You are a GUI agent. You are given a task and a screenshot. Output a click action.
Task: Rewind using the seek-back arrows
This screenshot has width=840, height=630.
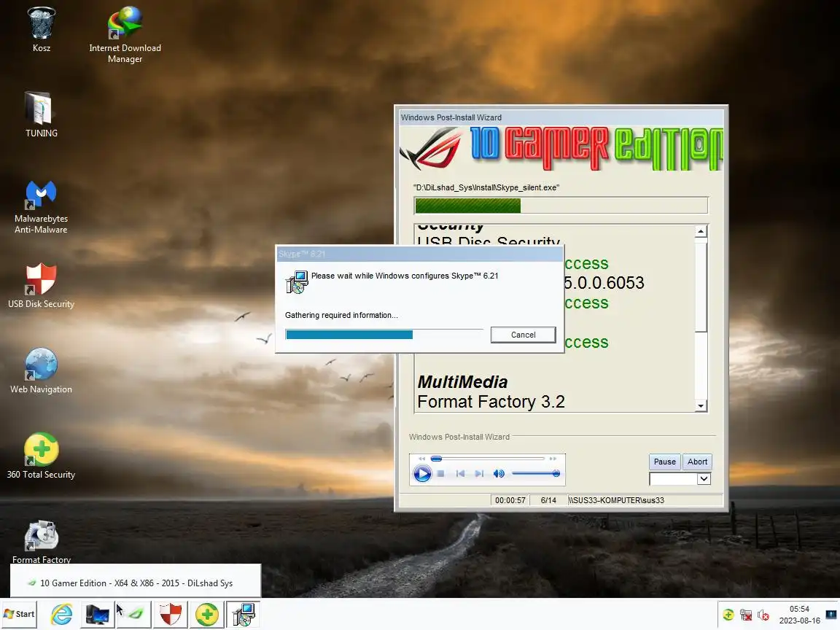pos(421,459)
